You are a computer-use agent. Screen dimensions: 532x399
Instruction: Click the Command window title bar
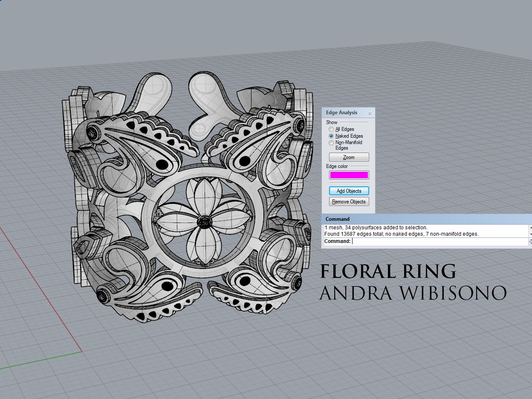[426, 219]
